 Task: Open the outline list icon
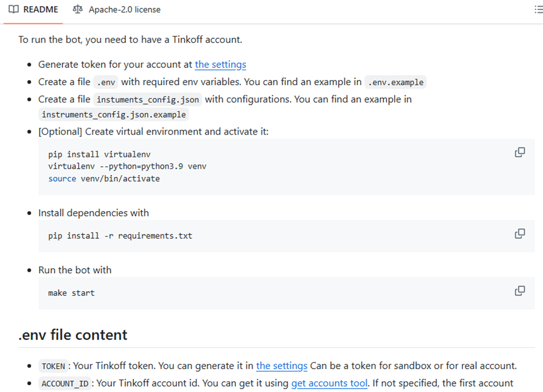coord(539,9)
